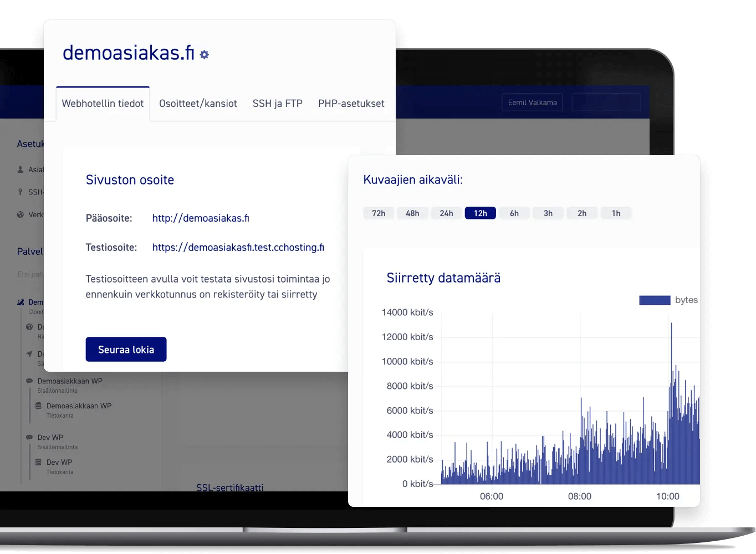756x554 pixels.
Task: Click the empty button beside Eemil Valkama
Action: (x=606, y=102)
